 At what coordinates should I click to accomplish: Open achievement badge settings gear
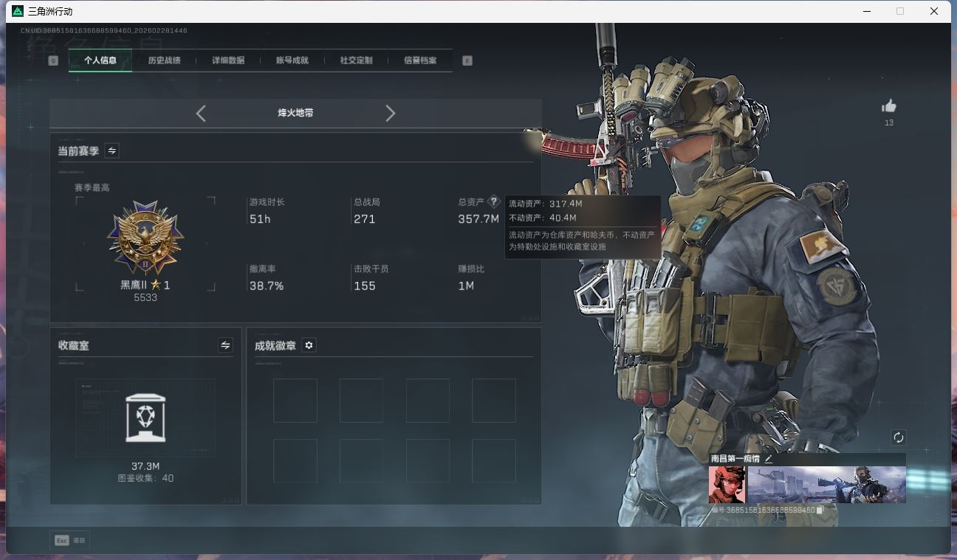(x=309, y=345)
